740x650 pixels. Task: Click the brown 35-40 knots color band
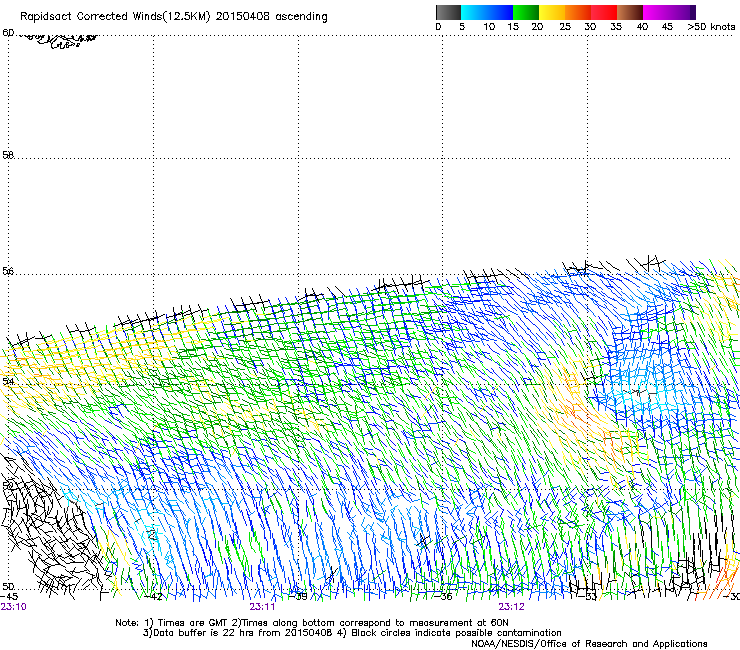click(x=630, y=12)
